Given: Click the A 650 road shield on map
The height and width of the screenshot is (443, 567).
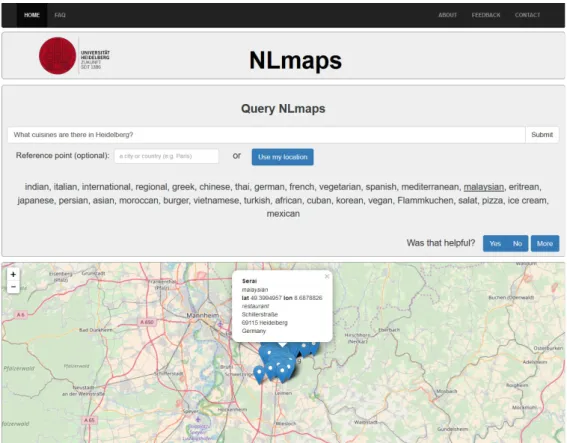Looking at the screenshot, I should click(147, 322).
